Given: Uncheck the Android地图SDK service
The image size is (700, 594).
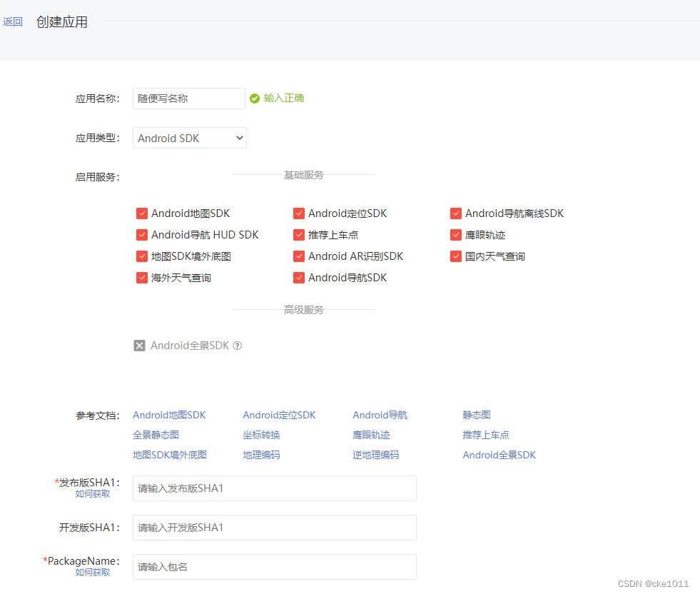Looking at the screenshot, I should (142, 213).
